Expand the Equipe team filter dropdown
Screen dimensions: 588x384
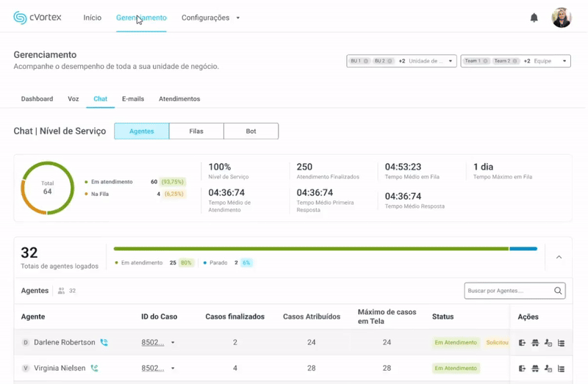[564, 61]
